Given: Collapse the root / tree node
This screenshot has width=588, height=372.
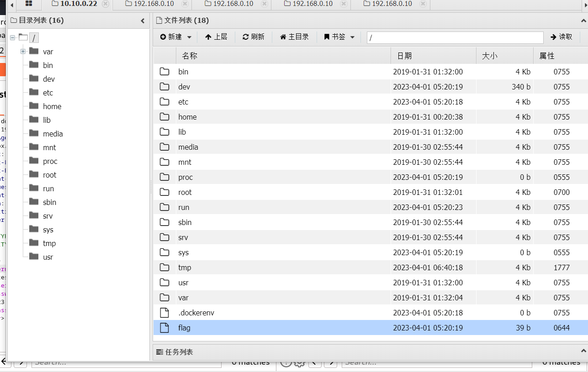Looking at the screenshot, I should pos(12,38).
